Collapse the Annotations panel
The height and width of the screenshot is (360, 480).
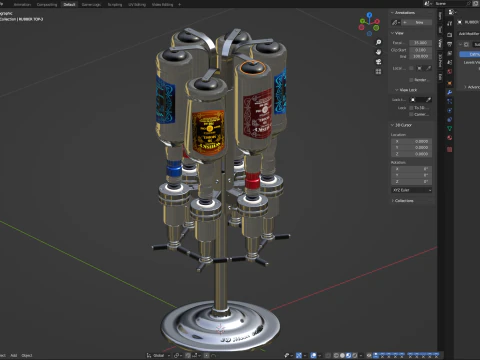392,13
